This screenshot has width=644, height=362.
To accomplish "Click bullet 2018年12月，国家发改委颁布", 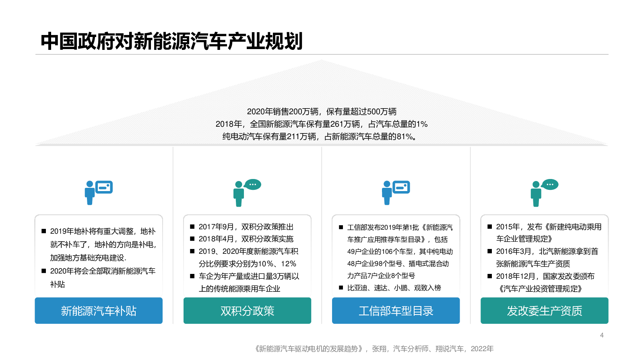I will pos(541,282).
